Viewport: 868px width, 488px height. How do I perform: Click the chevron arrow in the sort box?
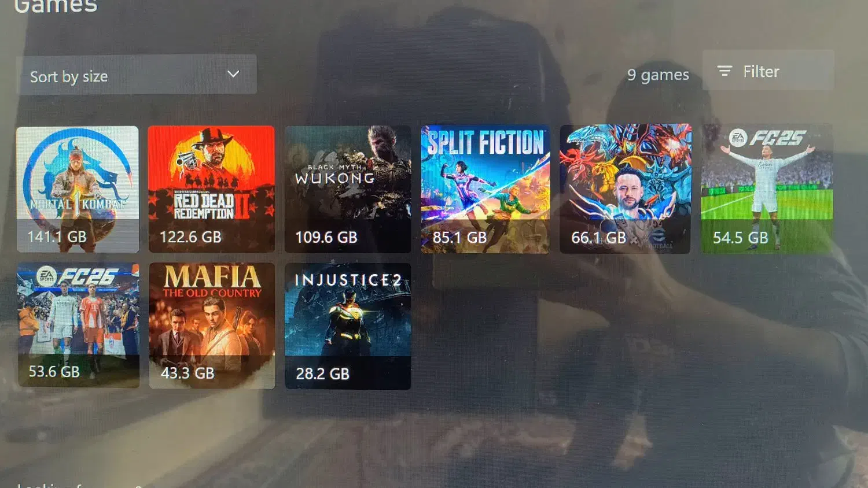click(233, 74)
